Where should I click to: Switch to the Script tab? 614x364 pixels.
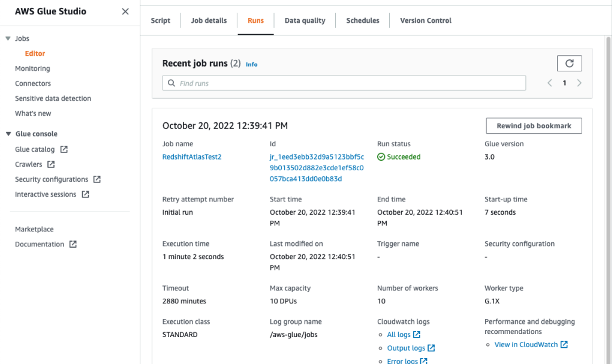(x=160, y=20)
